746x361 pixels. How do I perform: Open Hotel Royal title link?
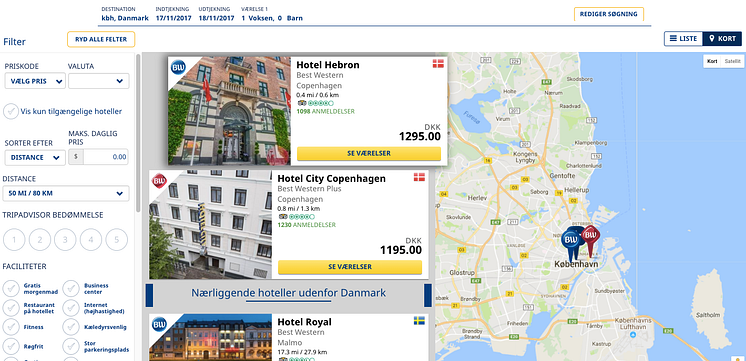(x=304, y=322)
